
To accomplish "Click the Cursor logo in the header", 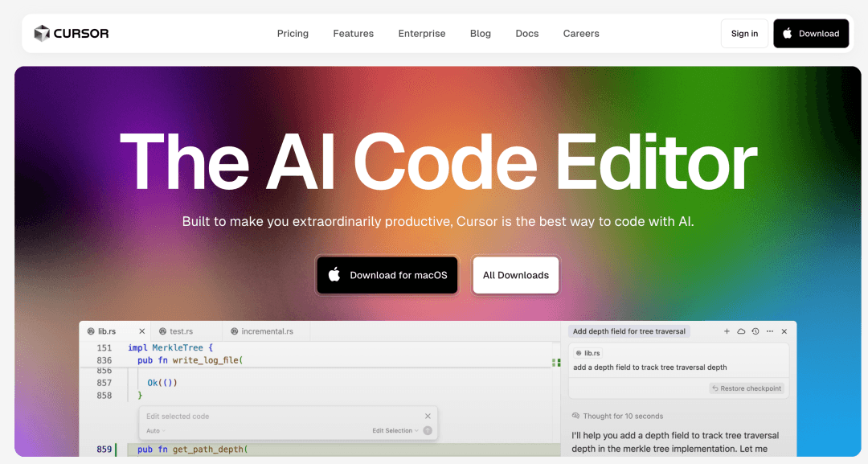I will pos(71,34).
